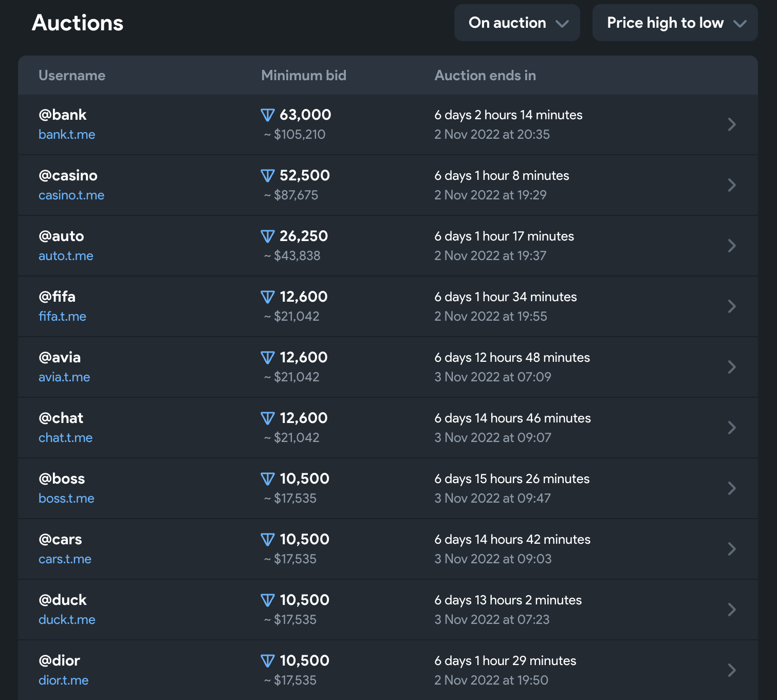The width and height of the screenshot is (777, 700).
Task: Click the Username column header
Action: pyautogui.click(x=72, y=76)
